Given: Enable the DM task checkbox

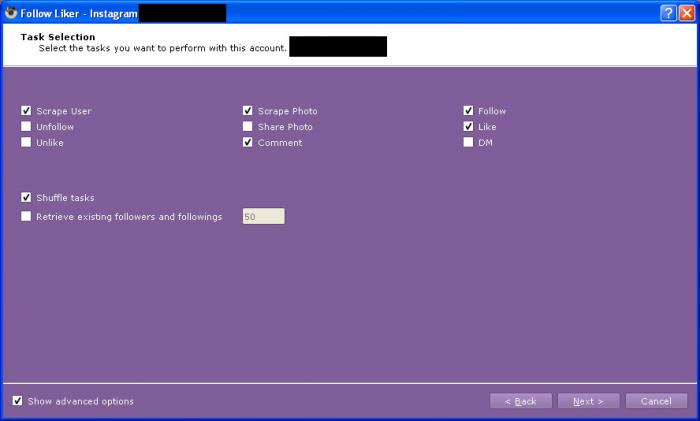Looking at the screenshot, I should [x=468, y=142].
